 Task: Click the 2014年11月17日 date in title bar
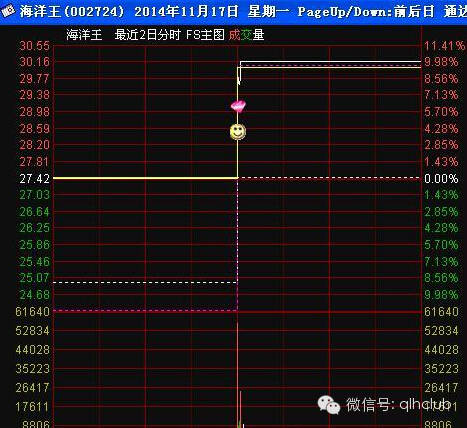pos(186,12)
